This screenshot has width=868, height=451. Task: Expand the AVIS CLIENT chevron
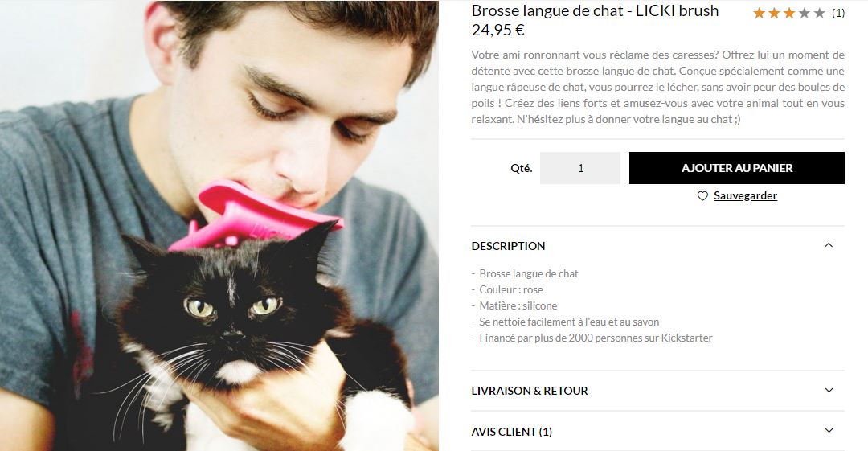coord(829,431)
